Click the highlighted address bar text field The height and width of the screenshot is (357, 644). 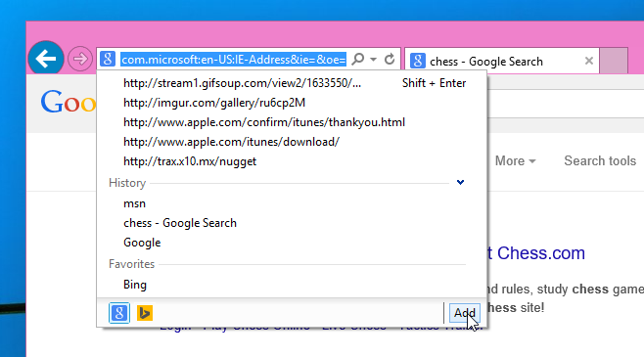(233, 60)
